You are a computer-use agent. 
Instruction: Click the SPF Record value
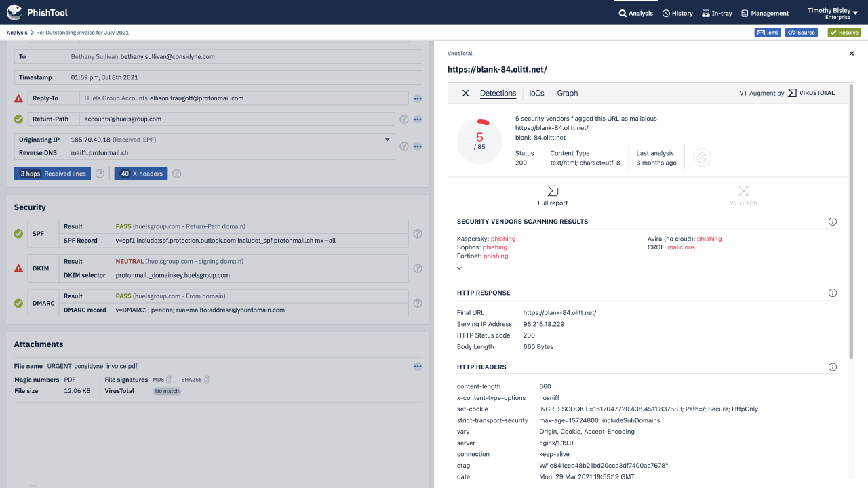226,241
